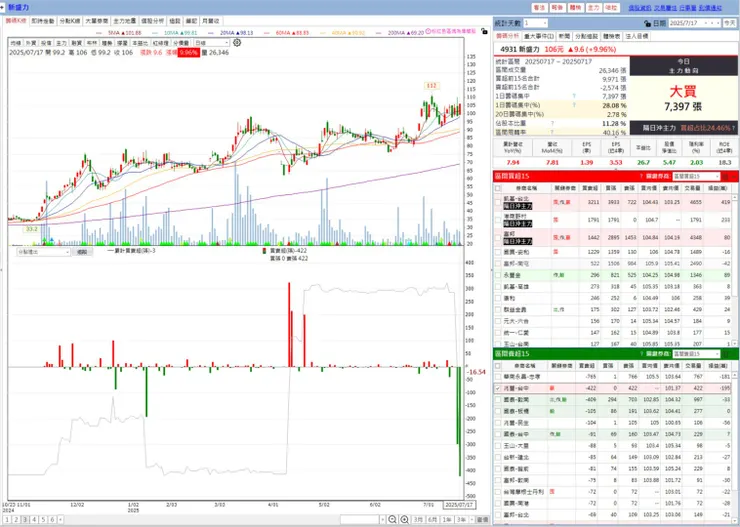Viewport: 740px width, 527px height.
Task: Go to chart page 5 button
Action: click(43, 519)
